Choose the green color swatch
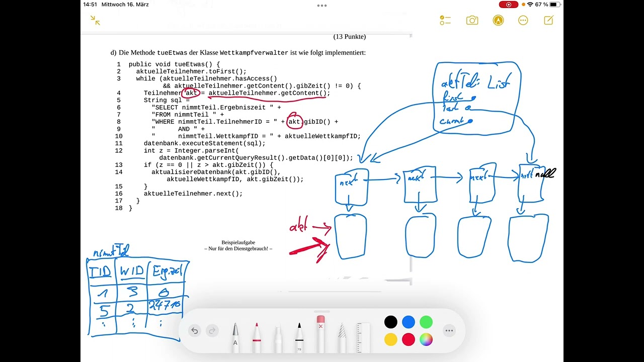This screenshot has width=644, height=362. click(426, 322)
